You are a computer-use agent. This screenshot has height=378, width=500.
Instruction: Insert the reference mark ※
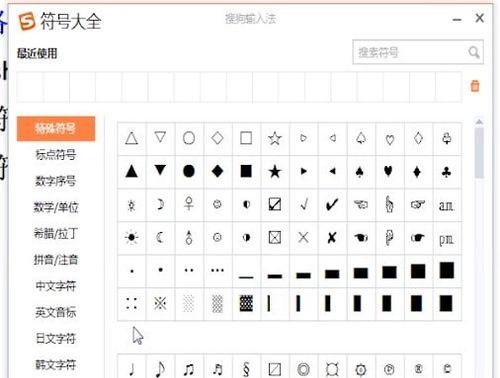(x=160, y=304)
